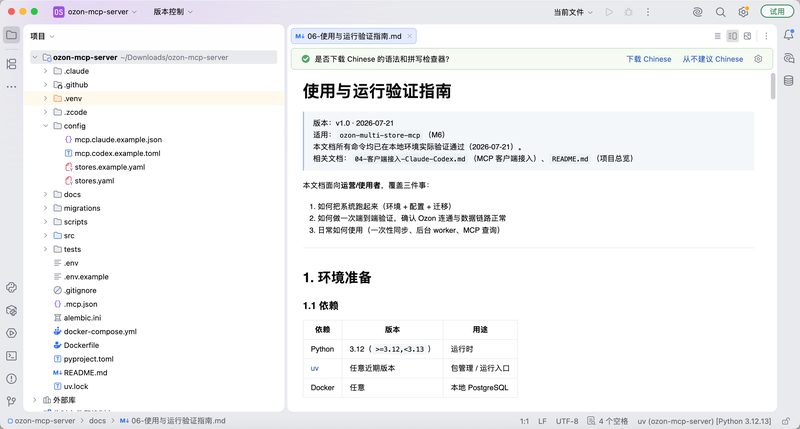Click the preview vertical scrollbar
The width and height of the screenshot is (800, 429).
click(x=773, y=86)
